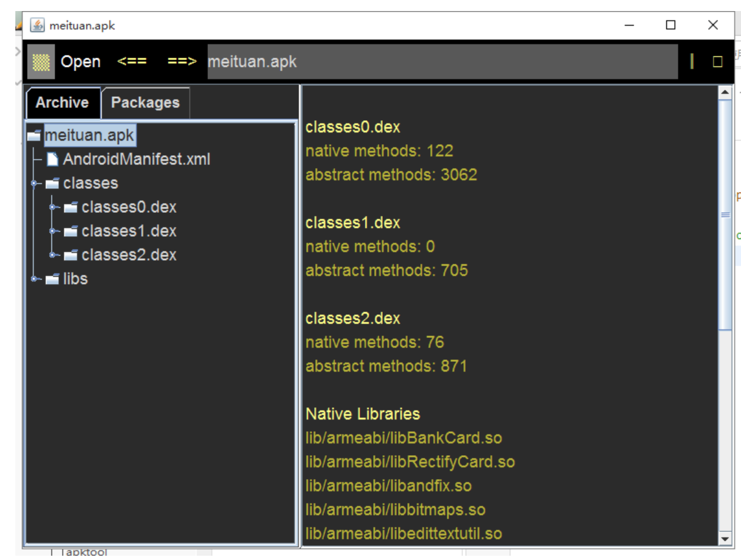Click the AndroidManifest.xml file icon
Screen dimensions: 741x560
[53, 159]
